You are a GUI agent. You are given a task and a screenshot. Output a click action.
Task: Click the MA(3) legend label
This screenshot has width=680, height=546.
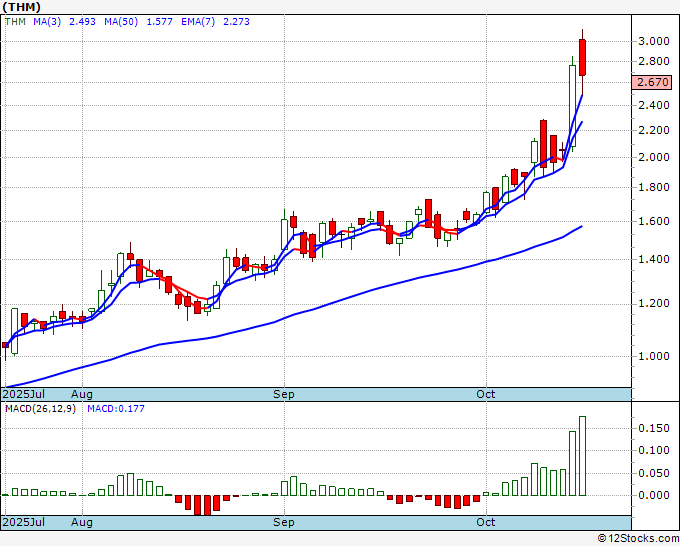point(47,22)
